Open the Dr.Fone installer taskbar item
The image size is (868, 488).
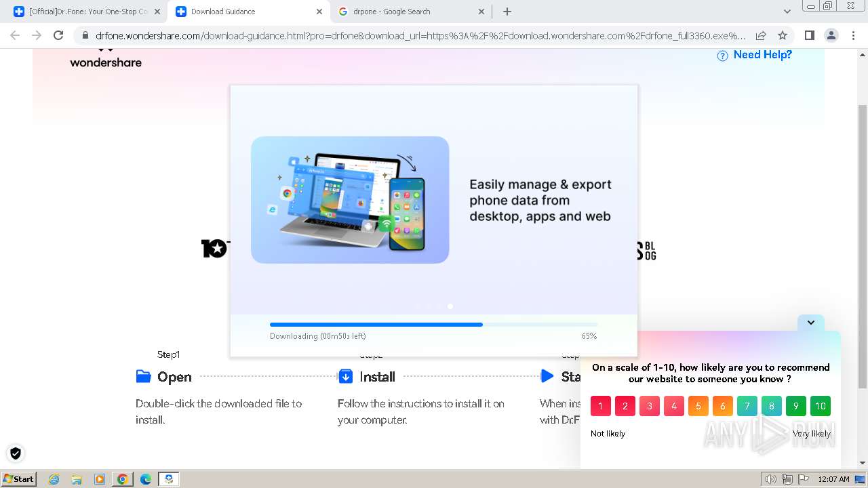click(x=169, y=479)
